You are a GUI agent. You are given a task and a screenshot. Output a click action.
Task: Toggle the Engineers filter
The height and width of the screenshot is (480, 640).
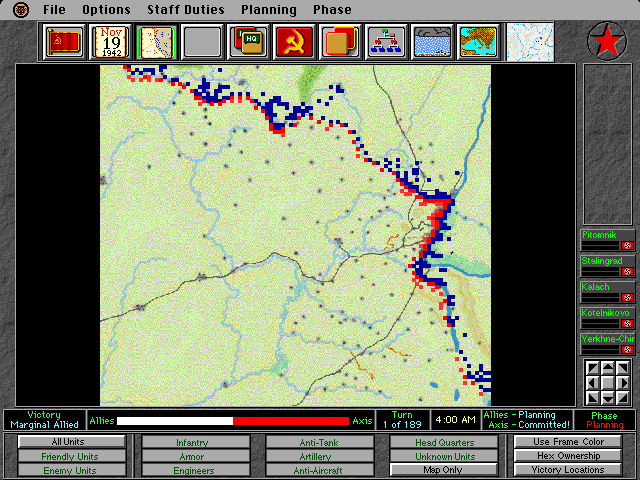(196, 470)
